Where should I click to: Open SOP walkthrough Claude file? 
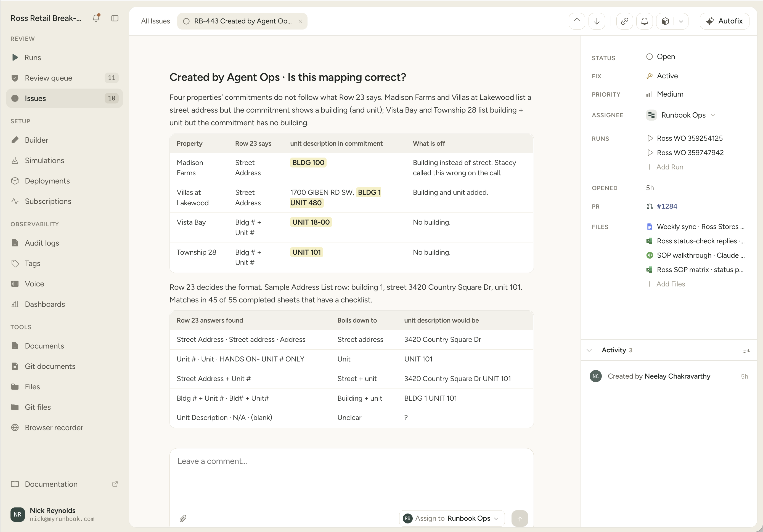pyautogui.click(x=695, y=255)
